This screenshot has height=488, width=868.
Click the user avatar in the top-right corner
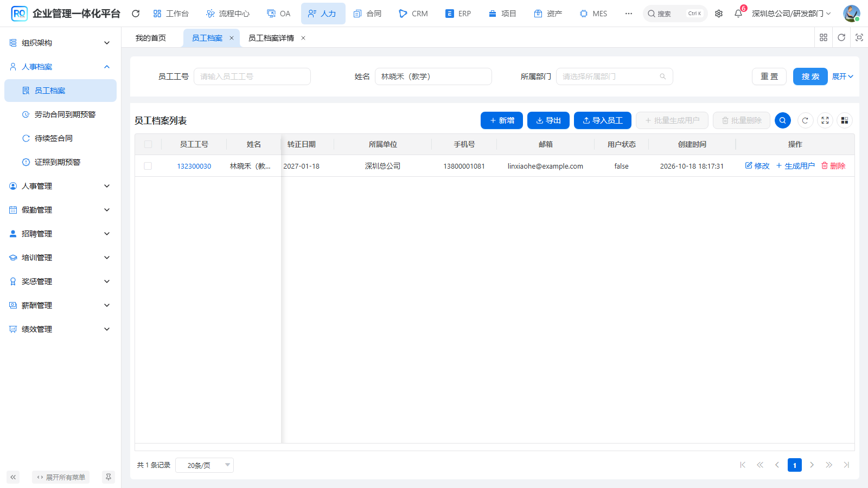[x=851, y=14]
